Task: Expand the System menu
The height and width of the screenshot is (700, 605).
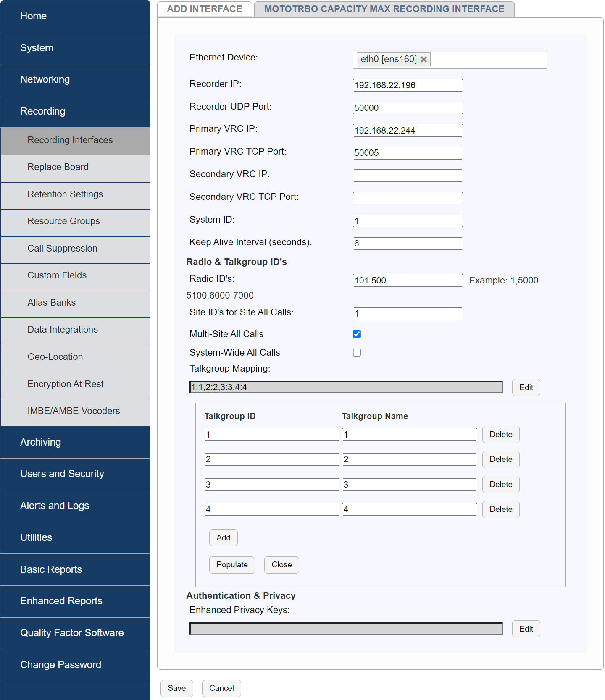Action: [x=76, y=48]
